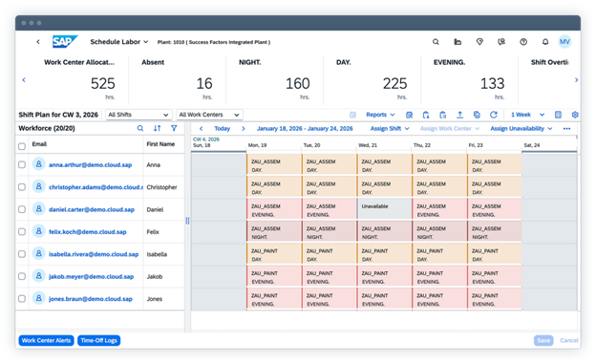Click the NIGHT 160 hrs KPI card
Viewport: 596px width, 364px height.
274,80
